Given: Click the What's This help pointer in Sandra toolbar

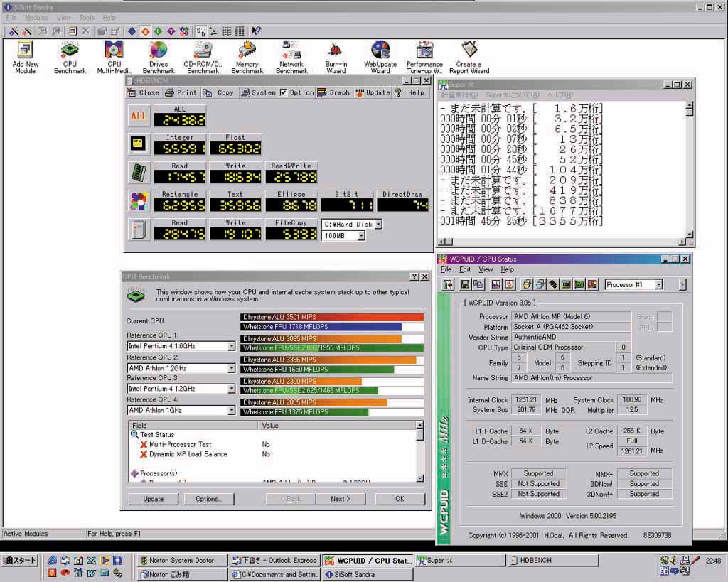Looking at the screenshot, I should coord(256,31).
